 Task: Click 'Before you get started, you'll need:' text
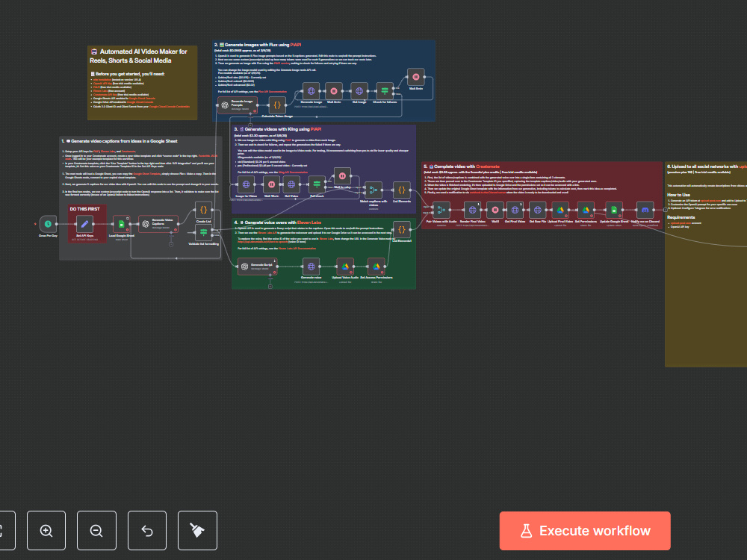[128, 74]
